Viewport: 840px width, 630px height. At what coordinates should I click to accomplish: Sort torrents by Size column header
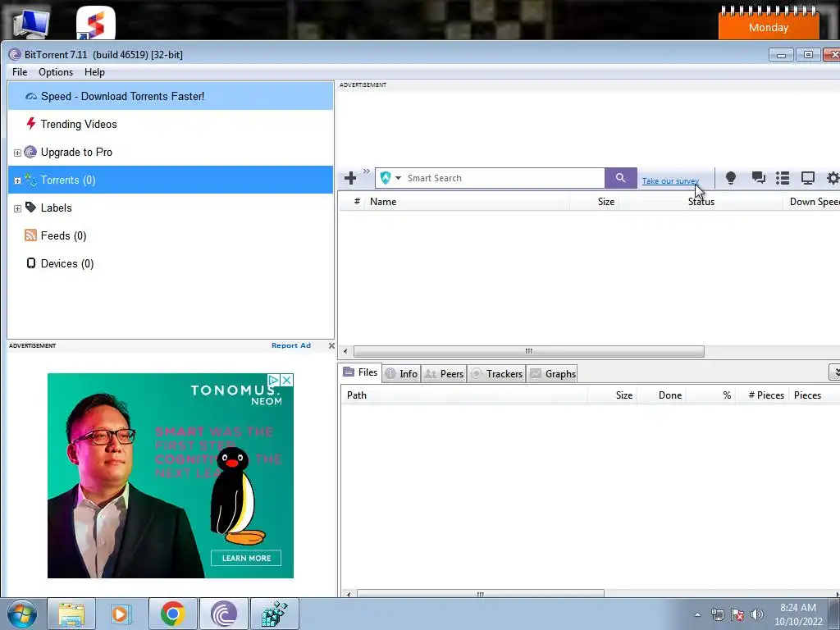(594, 202)
